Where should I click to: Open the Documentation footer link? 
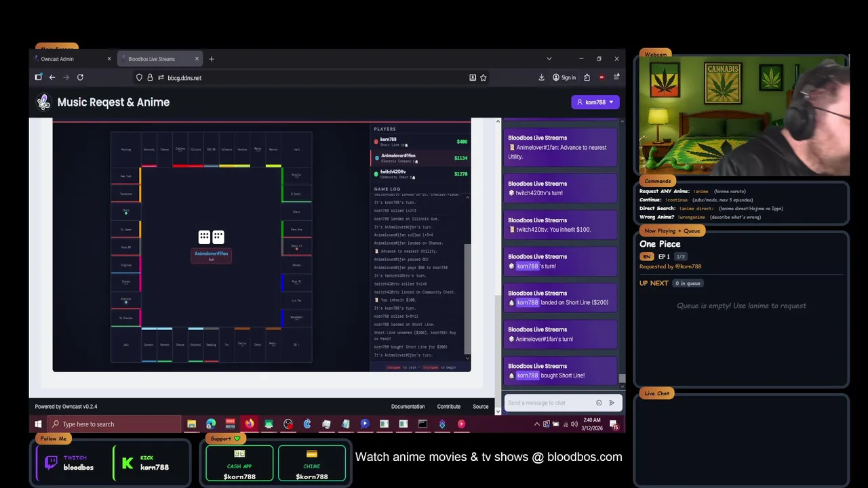408,407
